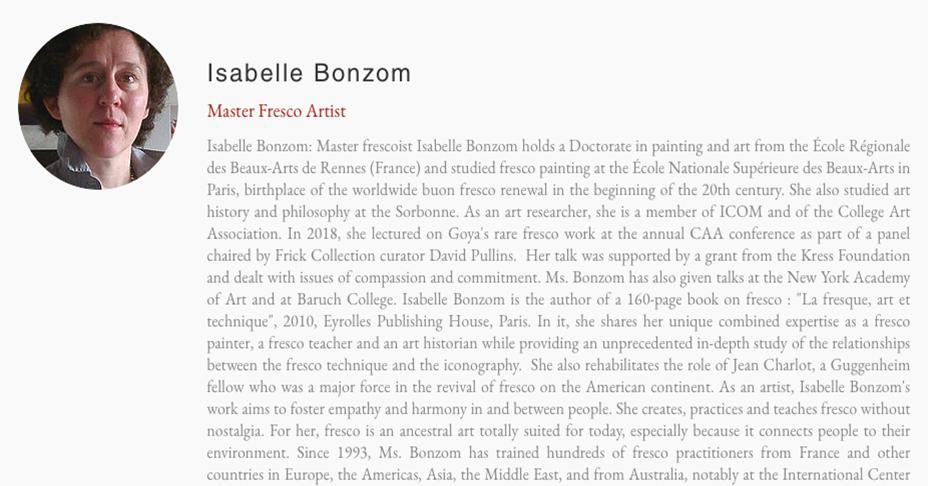Click the 'Isabelle Bonzom' name heading
Screen dimensions: 928x486
309,73
